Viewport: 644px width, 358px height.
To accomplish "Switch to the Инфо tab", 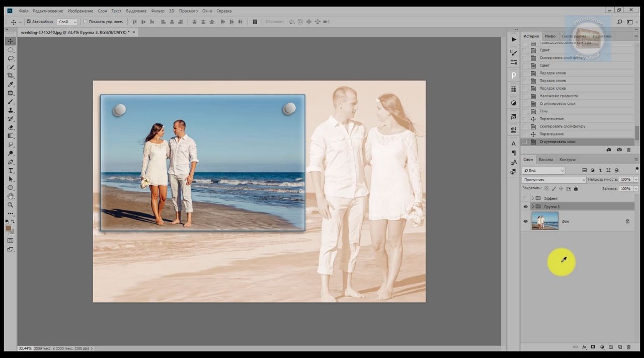I will coord(550,36).
